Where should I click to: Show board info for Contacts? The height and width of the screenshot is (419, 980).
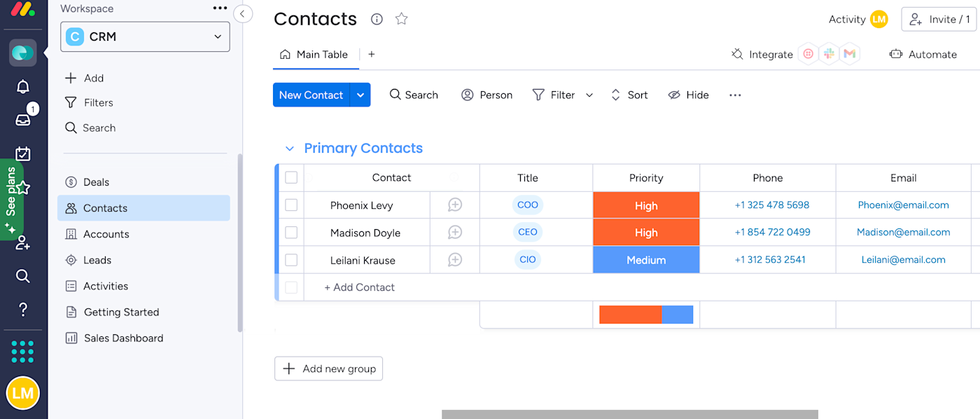tap(377, 19)
